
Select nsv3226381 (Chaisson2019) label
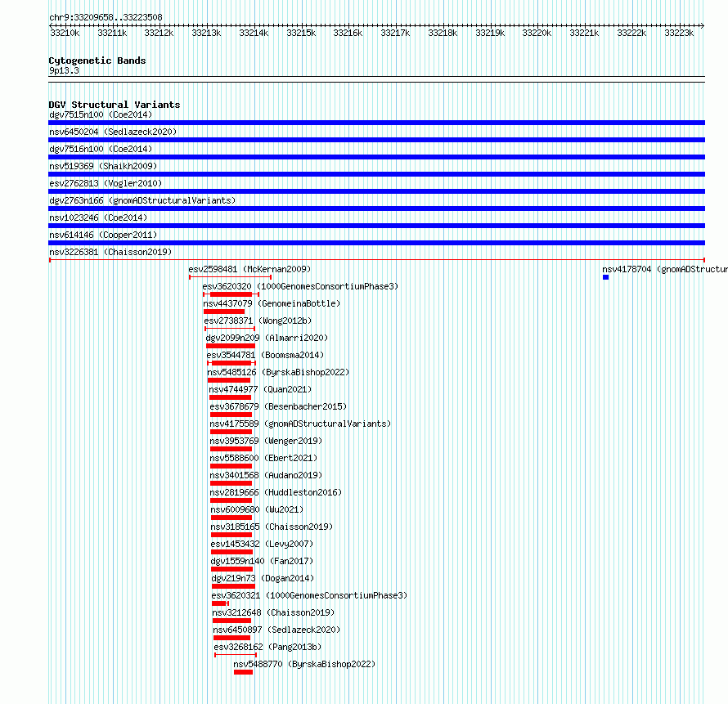110,252
